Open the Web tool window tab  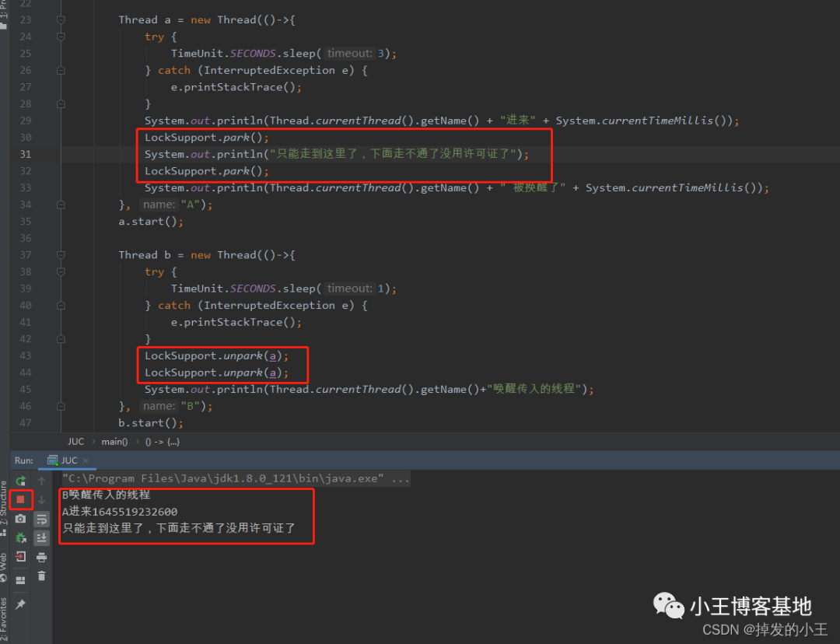pyautogui.click(x=4, y=567)
